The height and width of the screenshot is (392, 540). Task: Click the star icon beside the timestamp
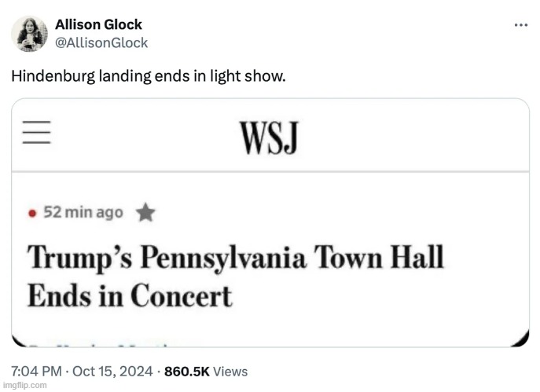pyautogui.click(x=145, y=212)
